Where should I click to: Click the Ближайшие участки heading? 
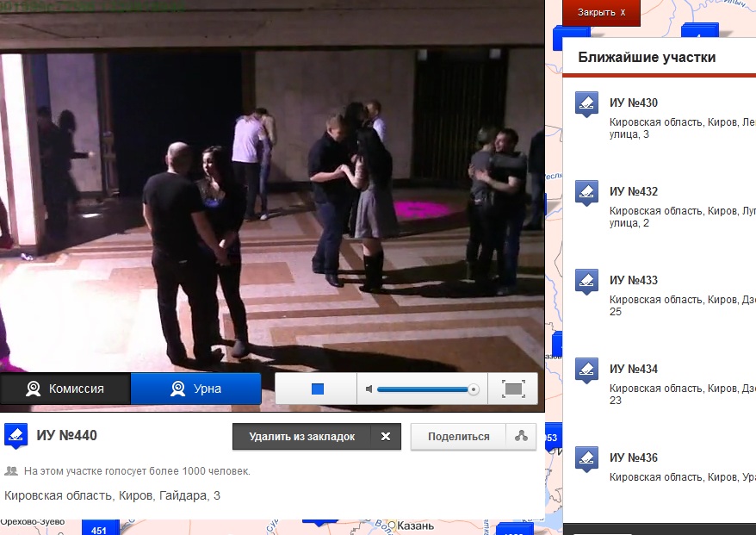[x=647, y=58]
